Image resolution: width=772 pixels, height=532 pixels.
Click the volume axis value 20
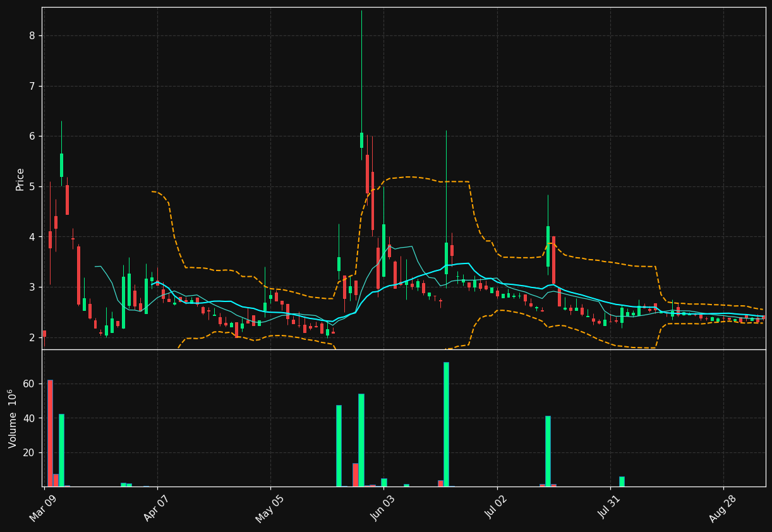coord(28,452)
